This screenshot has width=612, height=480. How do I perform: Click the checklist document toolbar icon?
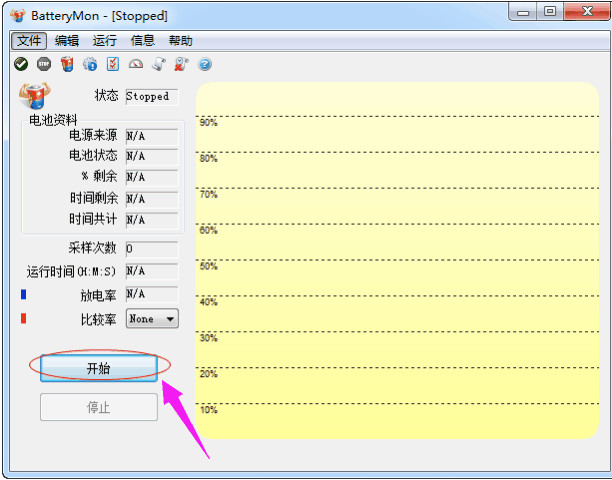point(113,64)
